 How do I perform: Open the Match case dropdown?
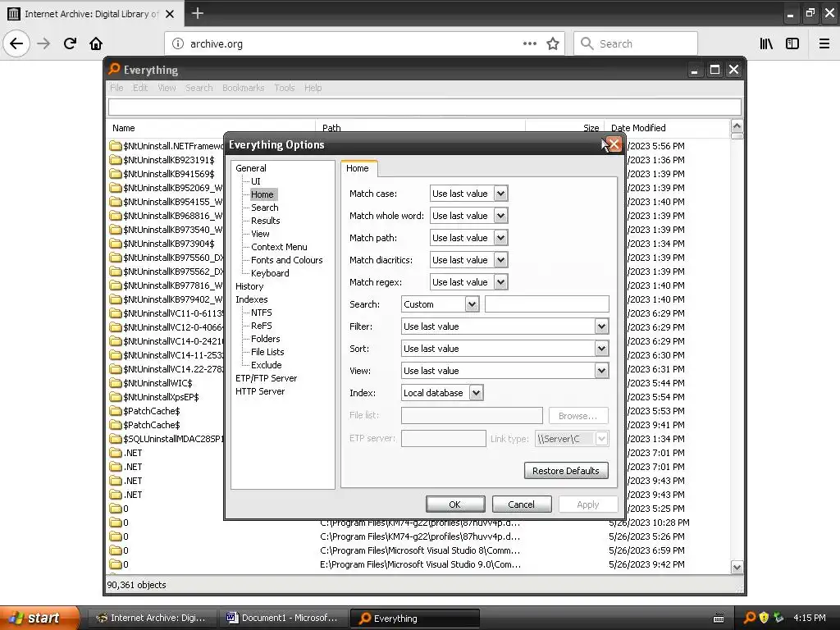click(500, 194)
